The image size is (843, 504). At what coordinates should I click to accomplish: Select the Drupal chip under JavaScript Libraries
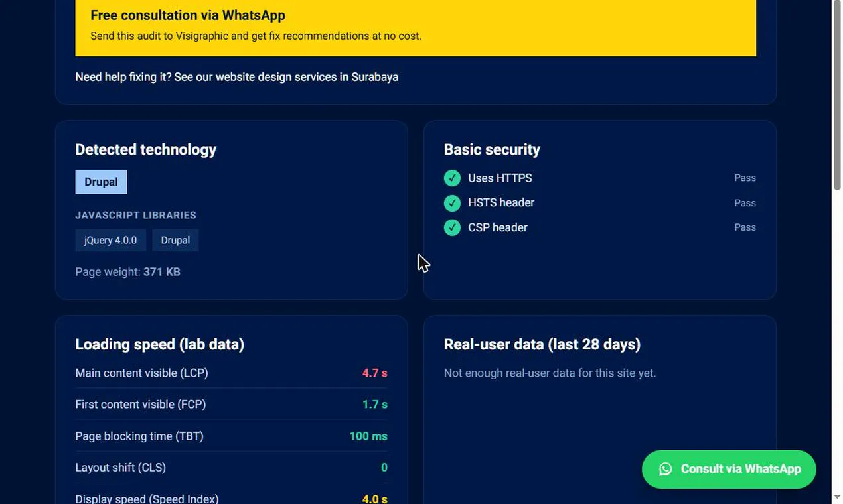pyautogui.click(x=175, y=240)
